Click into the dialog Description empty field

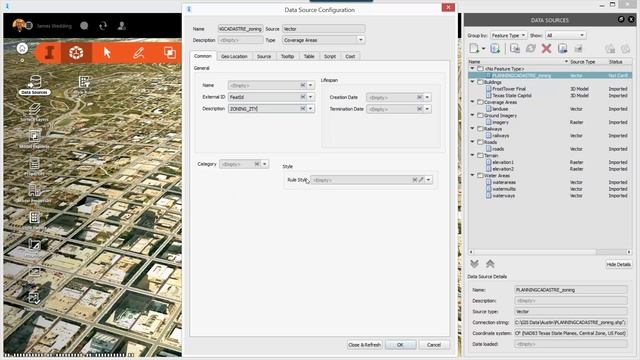240,40
